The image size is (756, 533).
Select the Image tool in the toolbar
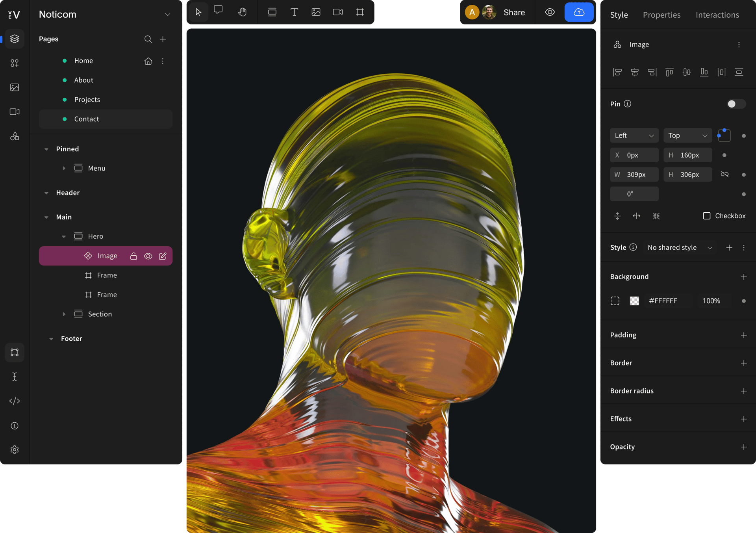(316, 12)
